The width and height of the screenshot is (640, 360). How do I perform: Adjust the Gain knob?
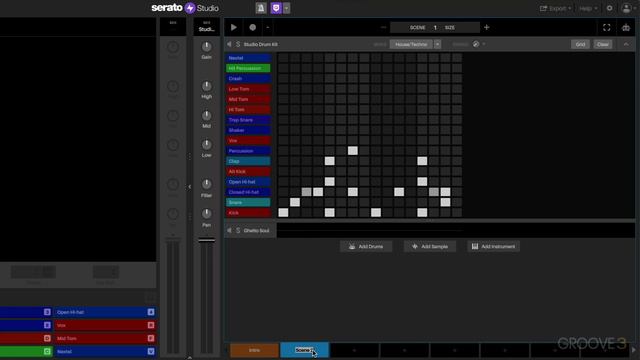click(x=207, y=47)
